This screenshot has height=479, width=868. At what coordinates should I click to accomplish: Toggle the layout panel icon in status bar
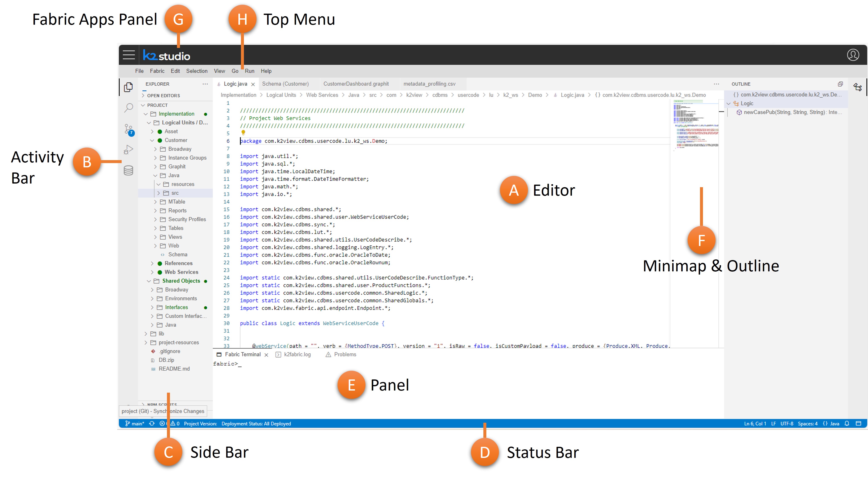click(858, 423)
